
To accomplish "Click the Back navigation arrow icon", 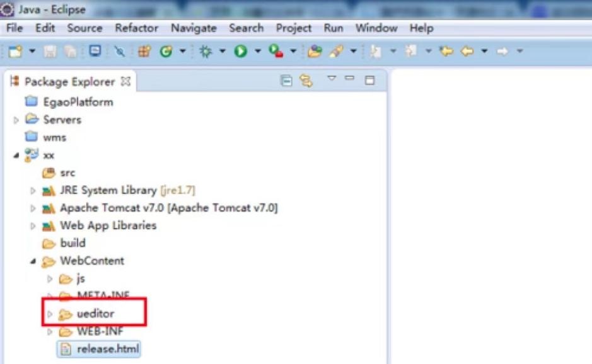I will click(467, 51).
